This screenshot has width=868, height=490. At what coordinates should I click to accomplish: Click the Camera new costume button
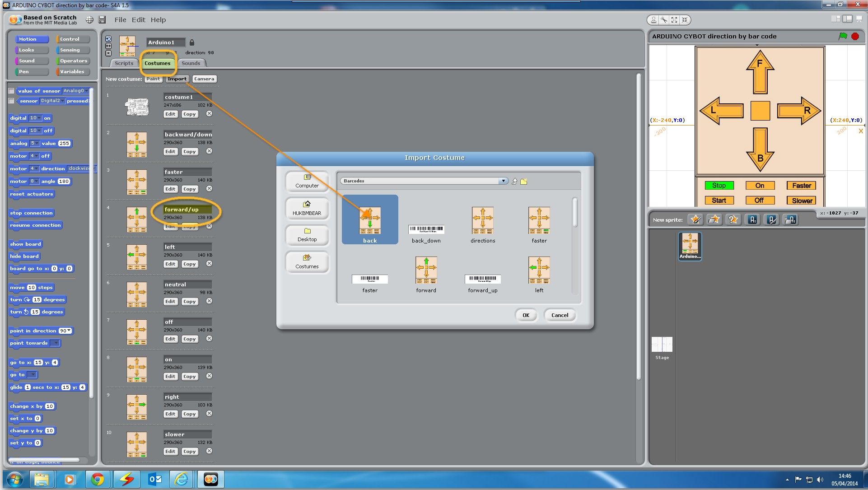[x=204, y=79]
